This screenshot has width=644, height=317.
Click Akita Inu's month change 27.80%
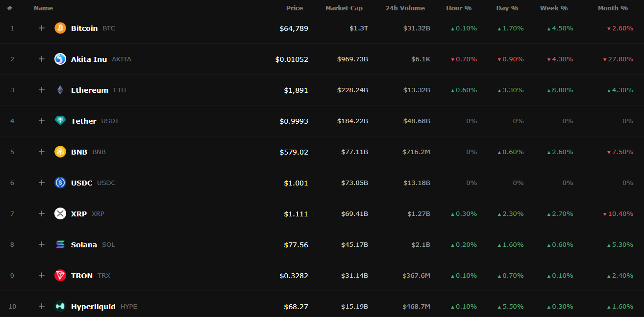coord(618,59)
